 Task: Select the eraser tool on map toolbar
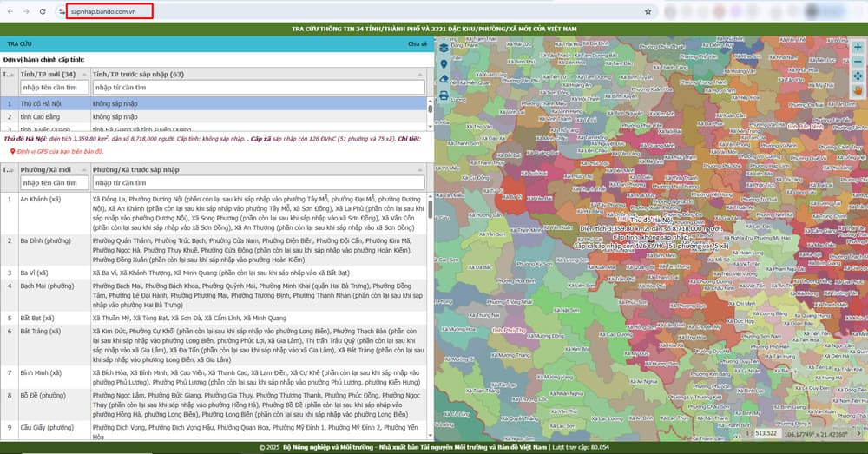tap(444, 79)
